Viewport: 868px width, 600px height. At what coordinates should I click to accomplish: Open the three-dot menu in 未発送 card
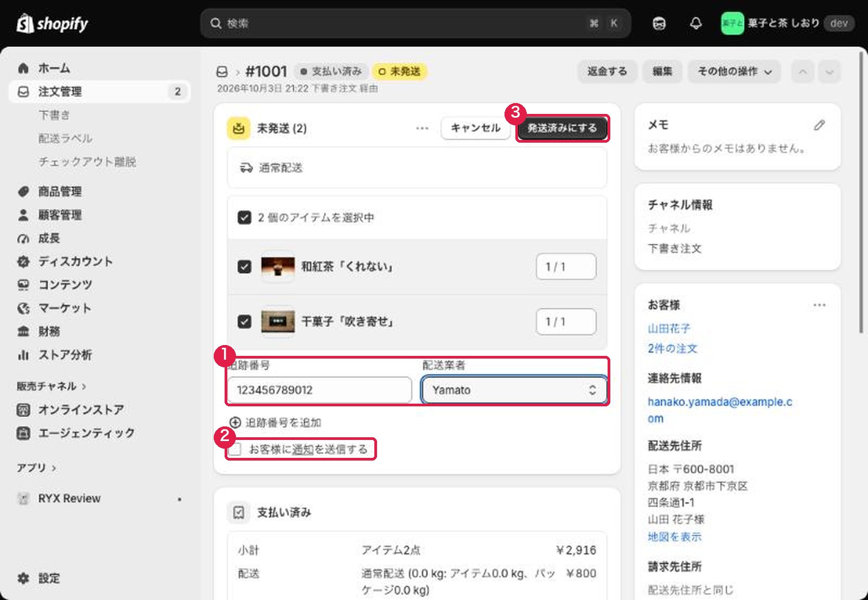pos(422,129)
